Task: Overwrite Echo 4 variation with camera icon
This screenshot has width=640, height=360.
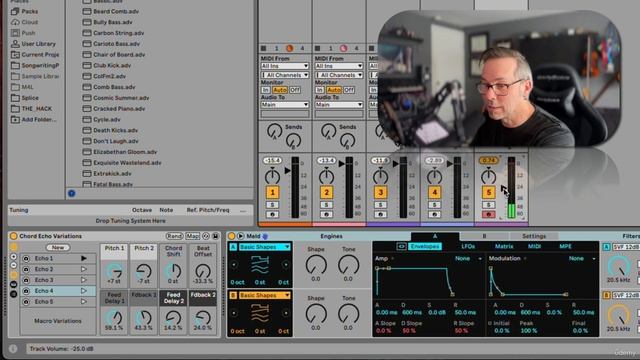Action: point(26,291)
